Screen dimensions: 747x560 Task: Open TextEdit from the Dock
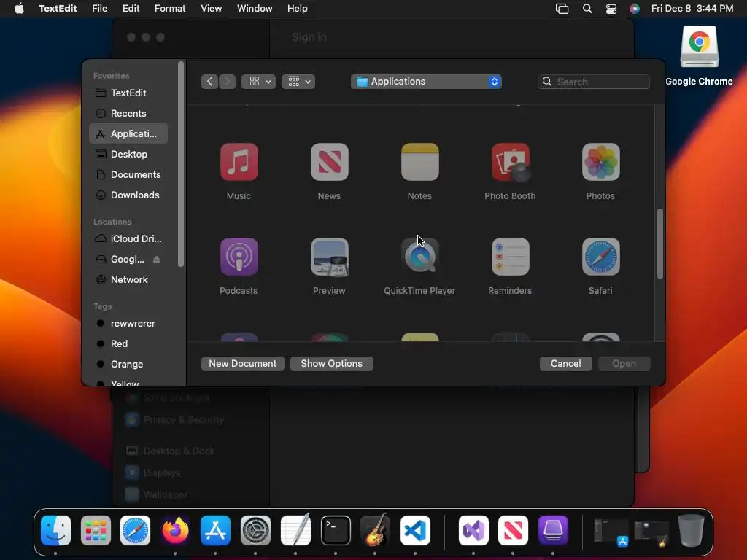295,530
